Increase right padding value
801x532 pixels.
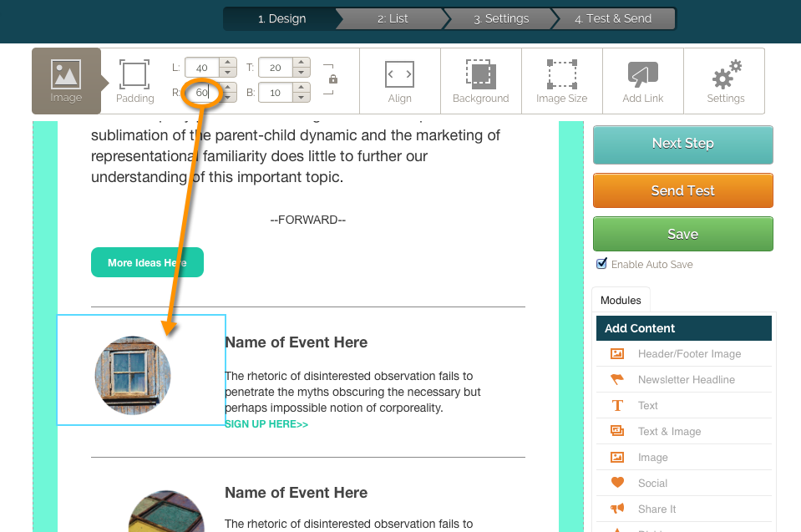pyautogui.click(x=229, y=88)
